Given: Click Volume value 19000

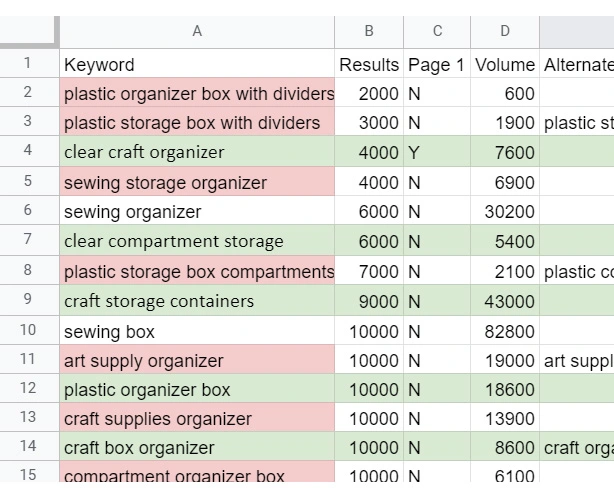Looking at the screenshot, I should 505,360.
